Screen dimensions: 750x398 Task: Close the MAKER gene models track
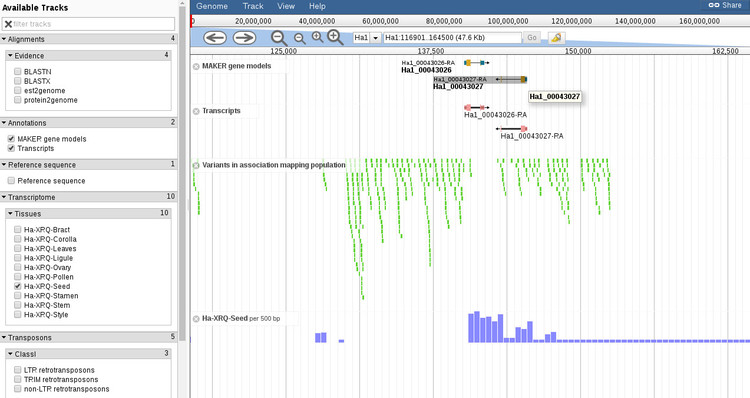click(196, 66)
